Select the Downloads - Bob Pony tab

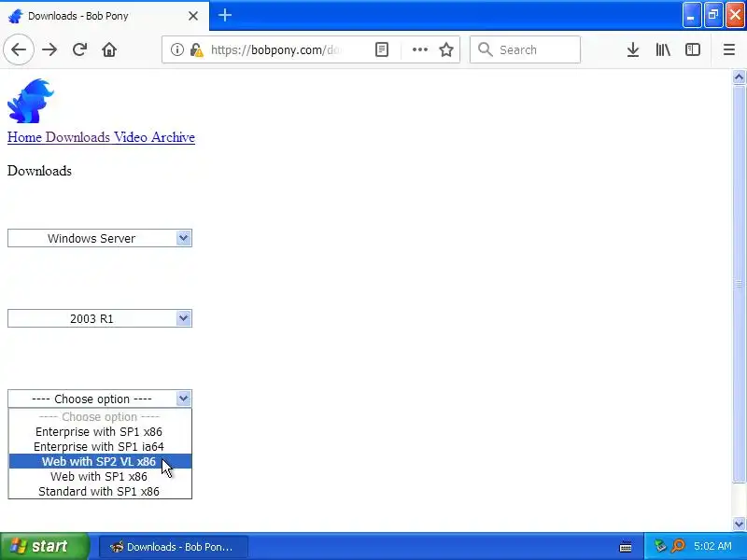pos(105,16)
